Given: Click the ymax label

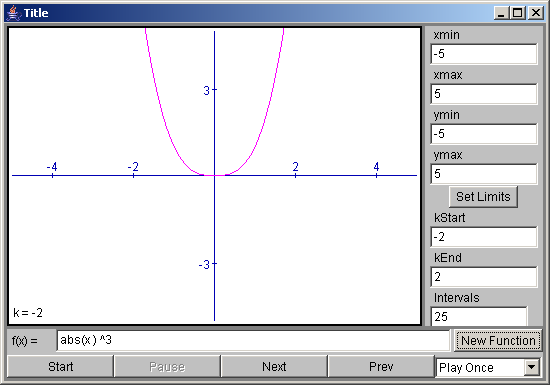Looking at the screenshot, I should coord(448,155).
